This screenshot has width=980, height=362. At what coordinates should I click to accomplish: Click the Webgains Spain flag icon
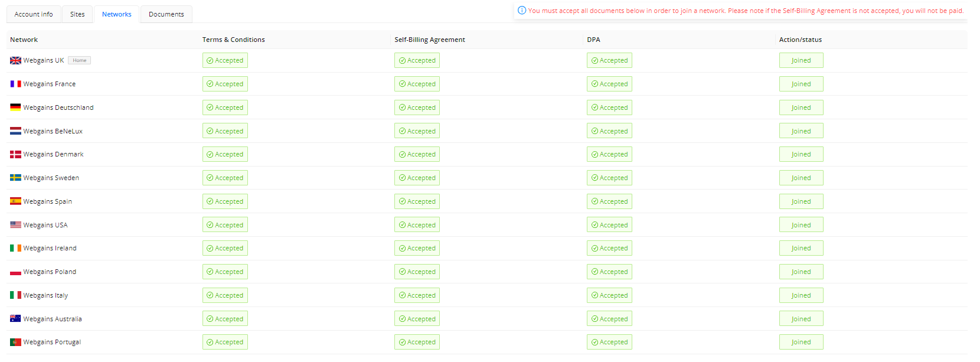point(15,201)
